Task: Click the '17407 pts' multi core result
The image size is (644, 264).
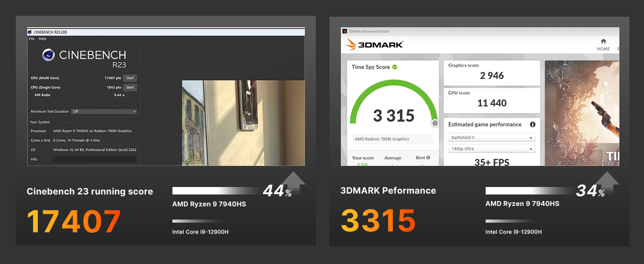Action: click(113, 78)
